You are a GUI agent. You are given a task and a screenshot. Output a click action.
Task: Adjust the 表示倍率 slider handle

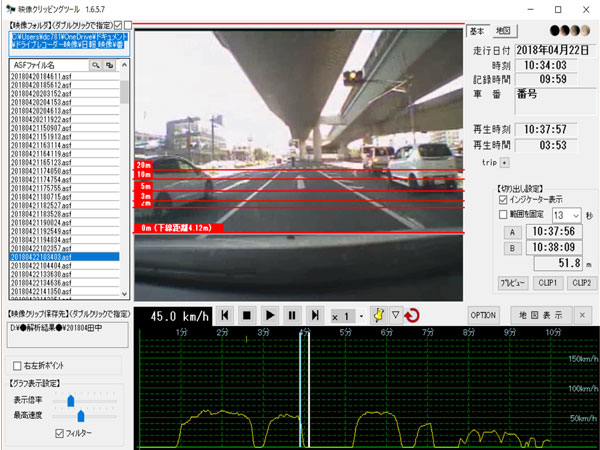coord(71,401)
